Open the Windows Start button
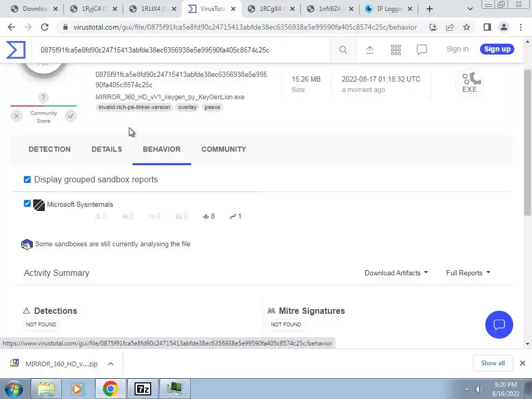This screenshot has height=399, width=532. tap(14, 389)
